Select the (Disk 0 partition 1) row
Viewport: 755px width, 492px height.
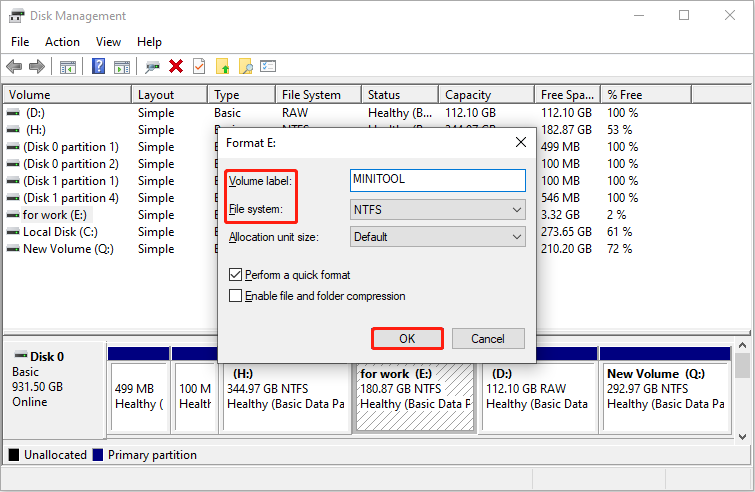[x=71, y=147]
